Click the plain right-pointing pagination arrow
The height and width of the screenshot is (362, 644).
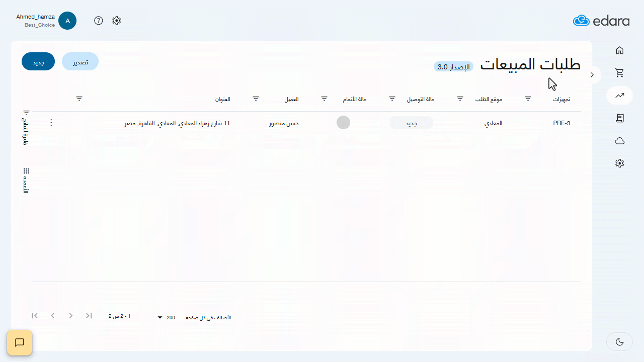coord(71,316)
